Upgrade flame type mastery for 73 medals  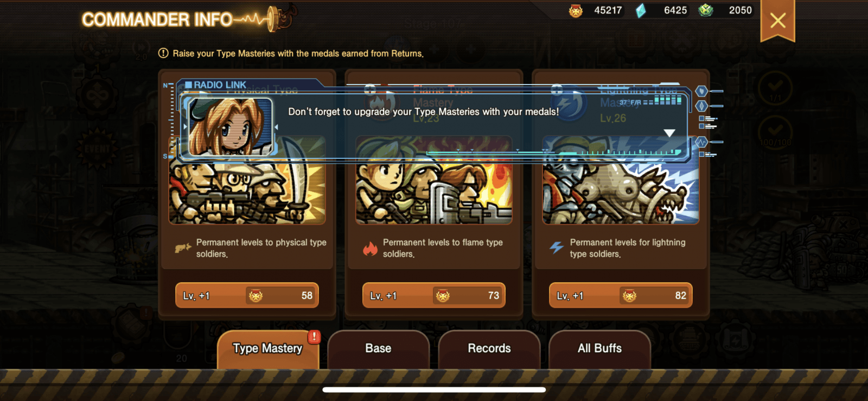point(434,296)
